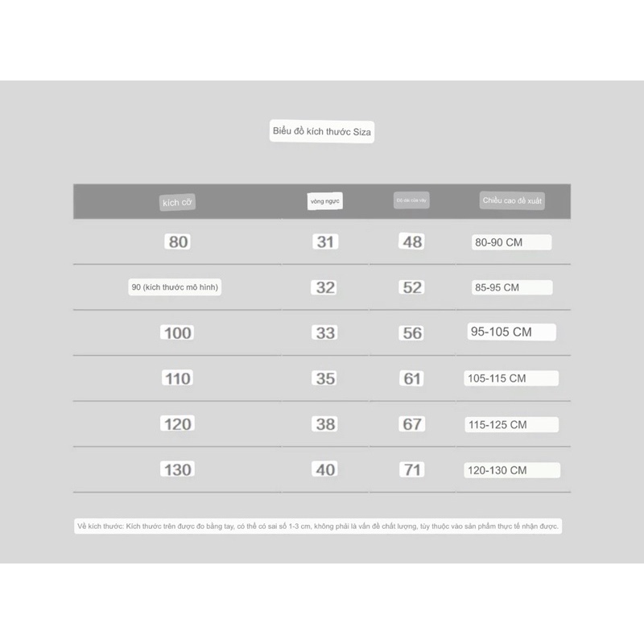
Task: Select the '95-105 CM' height cell
Action: click(x=511, y=332)
